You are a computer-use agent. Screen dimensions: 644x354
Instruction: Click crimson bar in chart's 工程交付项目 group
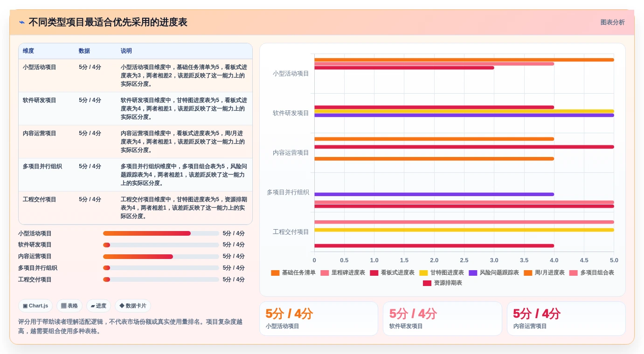click(x=434, y=246)
